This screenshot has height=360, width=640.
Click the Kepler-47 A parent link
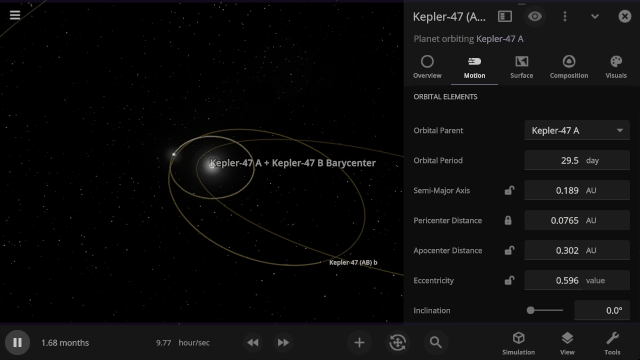pos(500,39)
